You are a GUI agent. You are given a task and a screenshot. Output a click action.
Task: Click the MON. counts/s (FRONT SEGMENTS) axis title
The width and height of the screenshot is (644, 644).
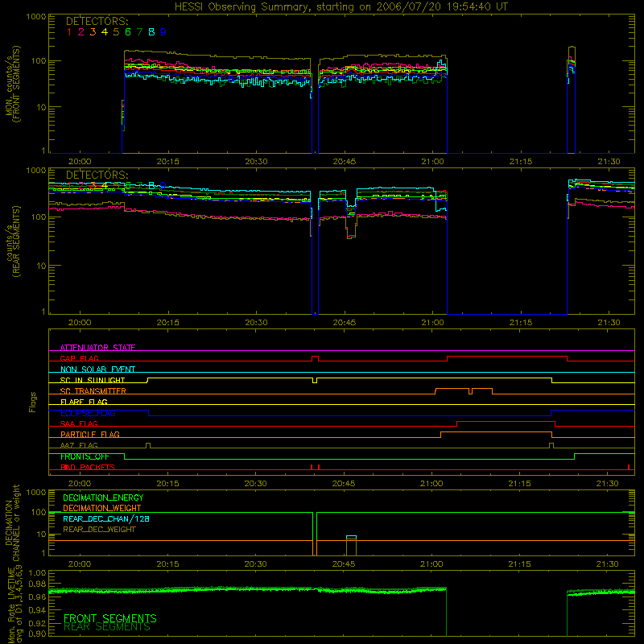coord(12,85)
